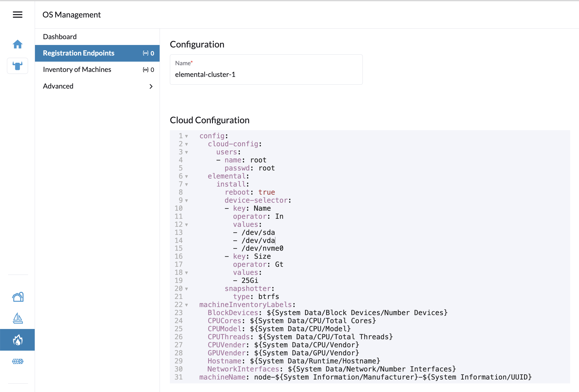The image size is (579, 392).
Task: Click the Registration Endpoints count icon
Action: [146, 53]
